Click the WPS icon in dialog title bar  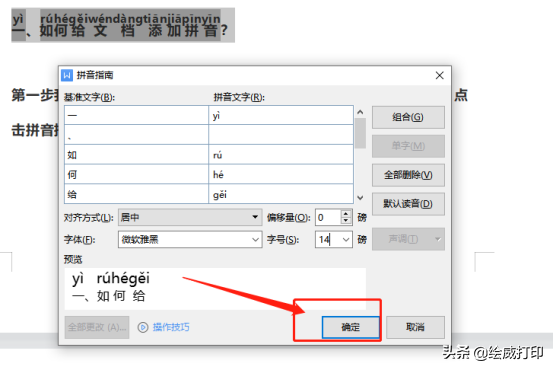tap(67, 75)
